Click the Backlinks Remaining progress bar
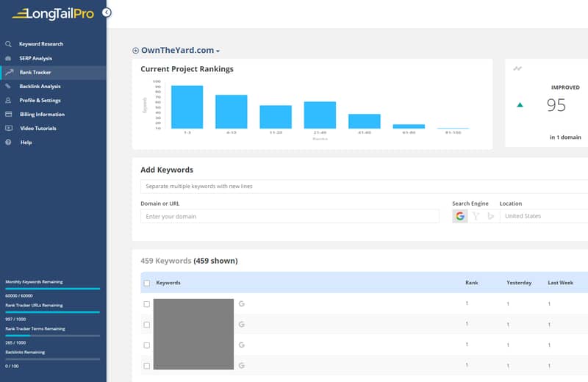Image resolution: width=588 pixels, height=382 pixels. click(x=52, y=359)
